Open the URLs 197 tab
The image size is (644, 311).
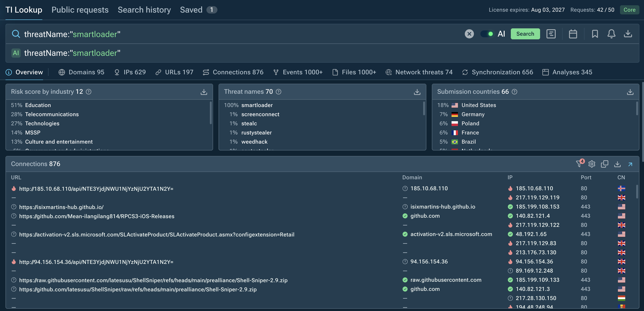(x=174, y=72)
